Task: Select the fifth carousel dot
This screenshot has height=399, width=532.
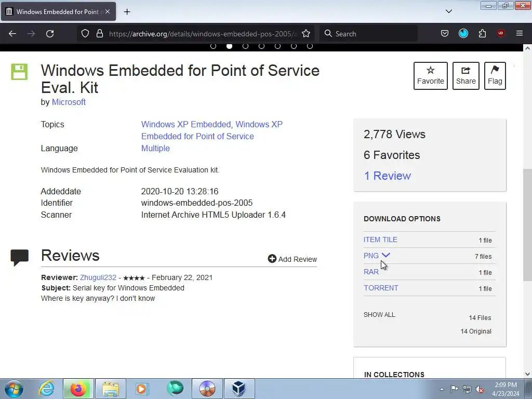Action: click(277, 46)
